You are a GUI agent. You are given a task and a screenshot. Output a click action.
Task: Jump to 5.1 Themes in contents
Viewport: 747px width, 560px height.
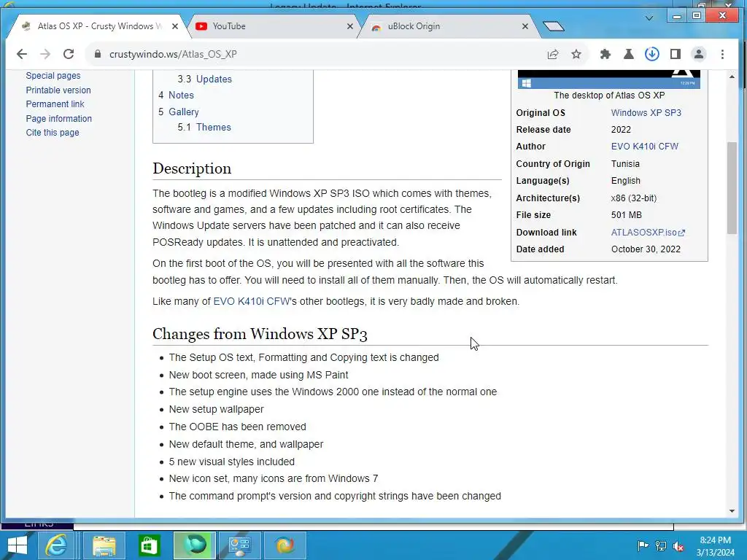tap(204, 127)
